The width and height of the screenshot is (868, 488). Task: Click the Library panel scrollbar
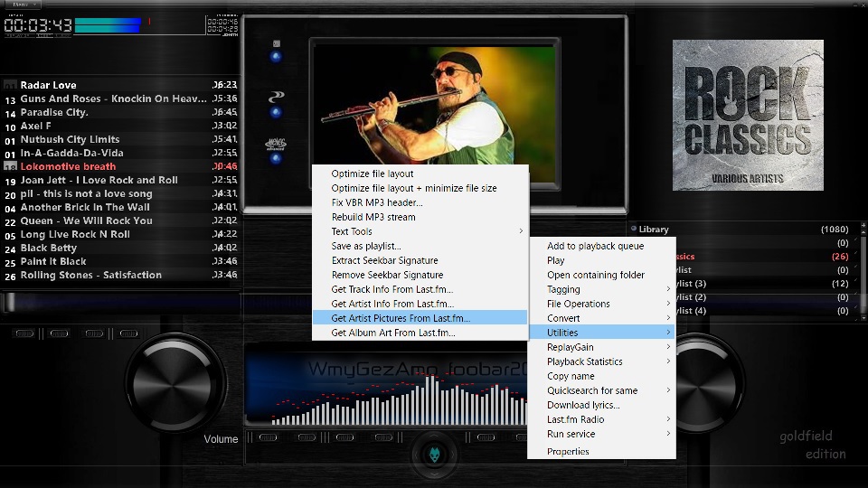[863, 272]
